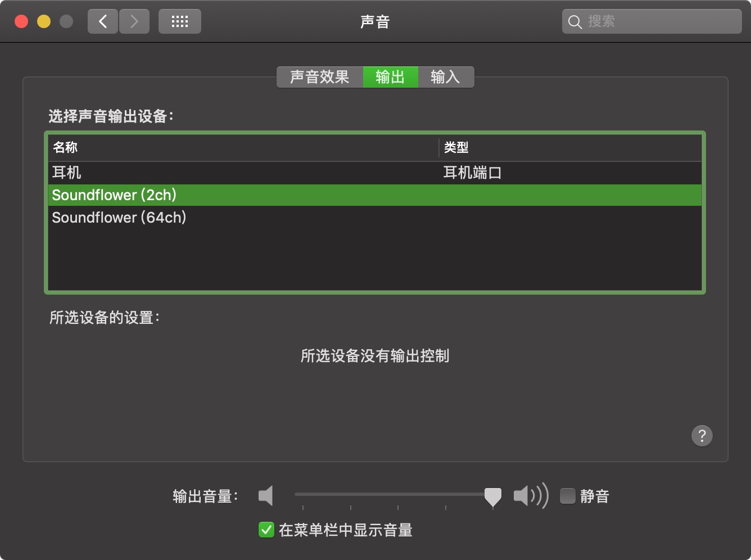This screenshot has height=560, width=751.
Task: Go back with the left chevron button
Action: (103, 21)
